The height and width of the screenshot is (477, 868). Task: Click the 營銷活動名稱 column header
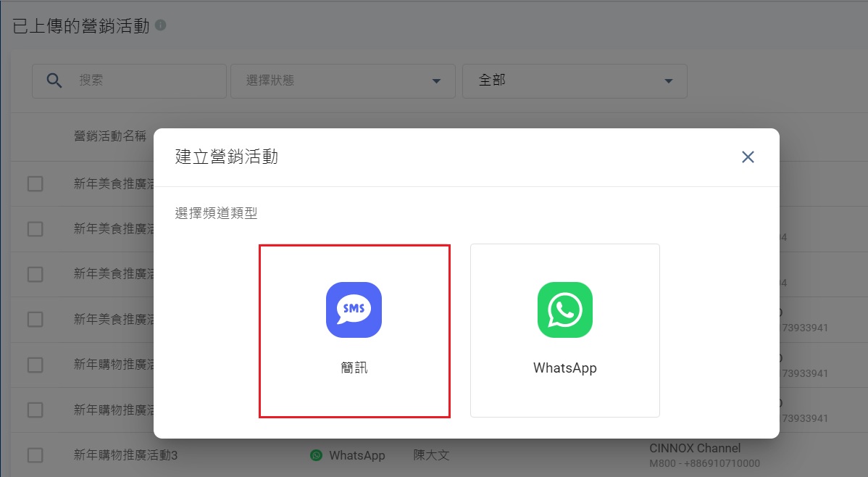coord(110,136)
